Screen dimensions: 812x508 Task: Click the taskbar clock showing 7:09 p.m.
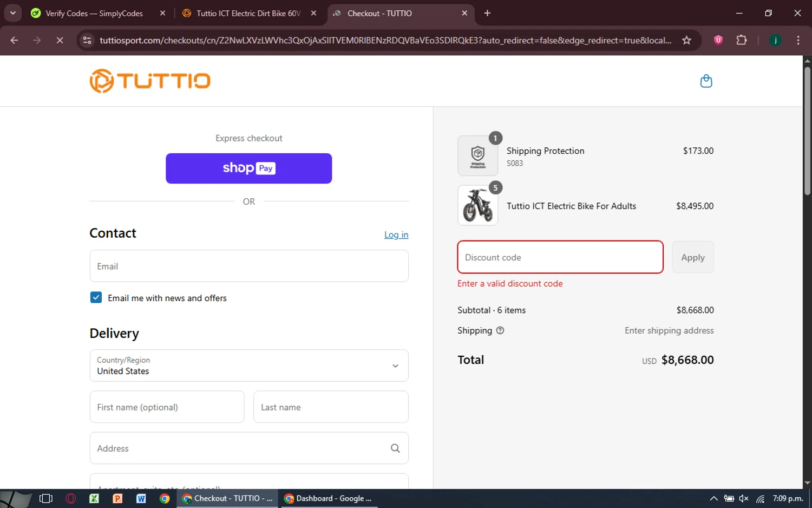[788, 498]
